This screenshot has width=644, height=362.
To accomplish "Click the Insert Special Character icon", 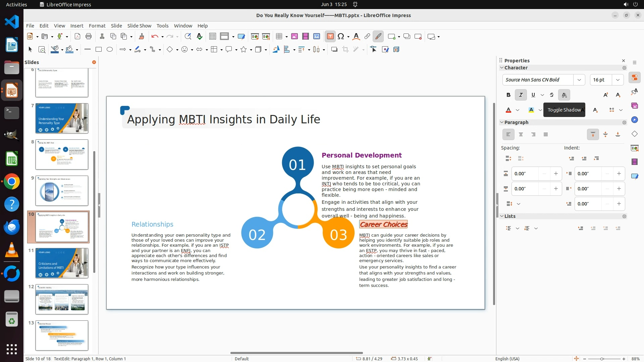I will (341, 37).
